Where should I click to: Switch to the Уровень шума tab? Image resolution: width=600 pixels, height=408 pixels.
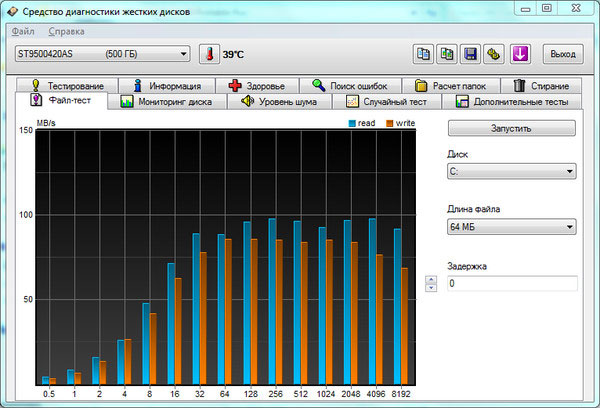click(x=279, y=102)
